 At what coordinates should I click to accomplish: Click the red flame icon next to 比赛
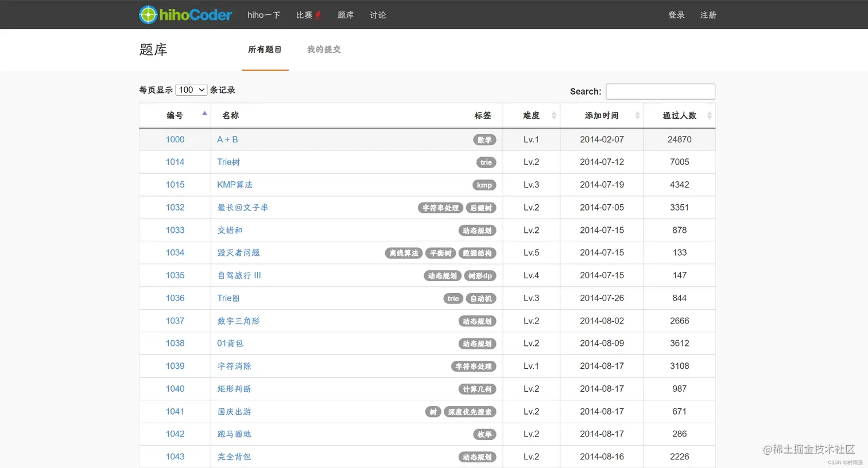click(x=317, y=15)
